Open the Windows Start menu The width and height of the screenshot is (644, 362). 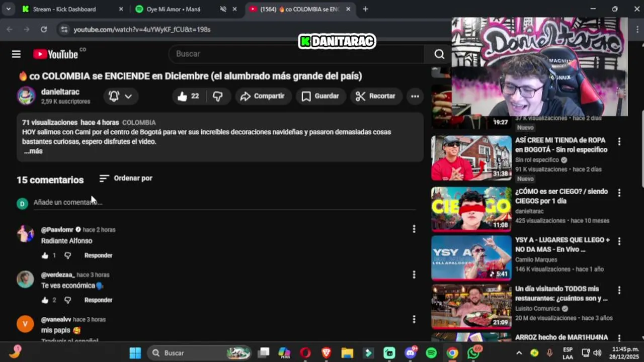135,353
